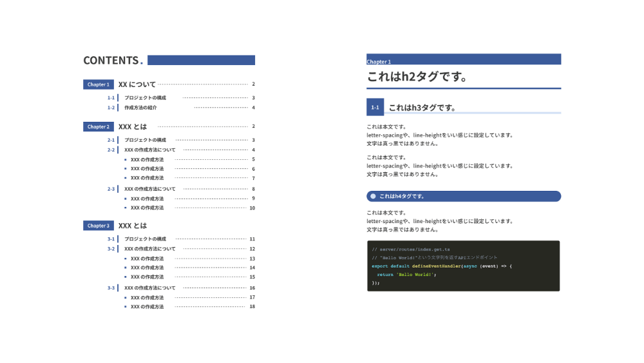Open the Chapter 2 badge in contents
This screenshot has height=363, width=644.
[x=98, y=126]
